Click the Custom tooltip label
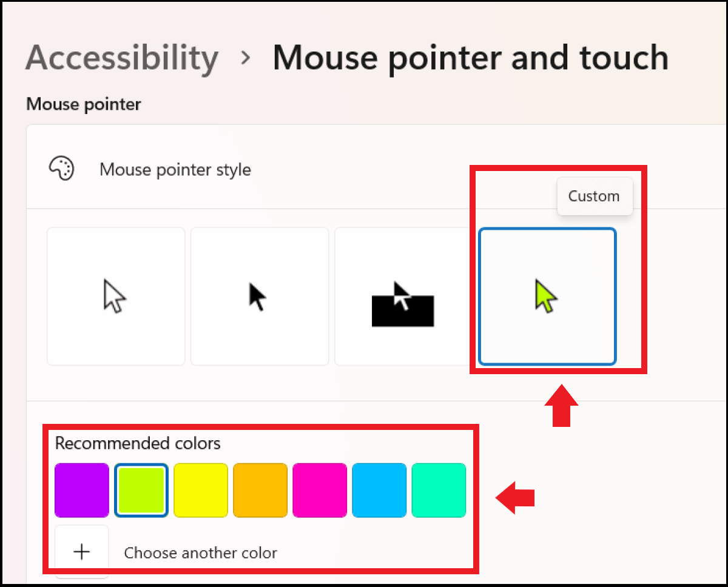Screen dimensions: 728x587 pos(594,196)
